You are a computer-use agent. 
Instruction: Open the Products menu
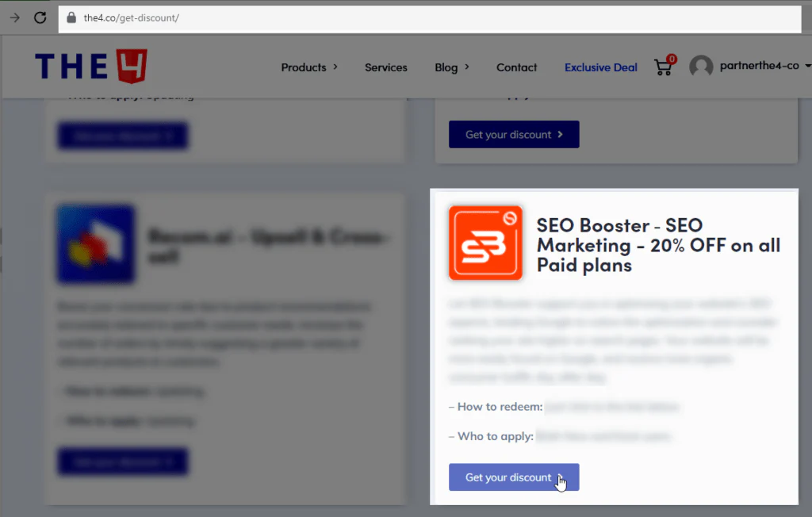click(x=304, y=67)
